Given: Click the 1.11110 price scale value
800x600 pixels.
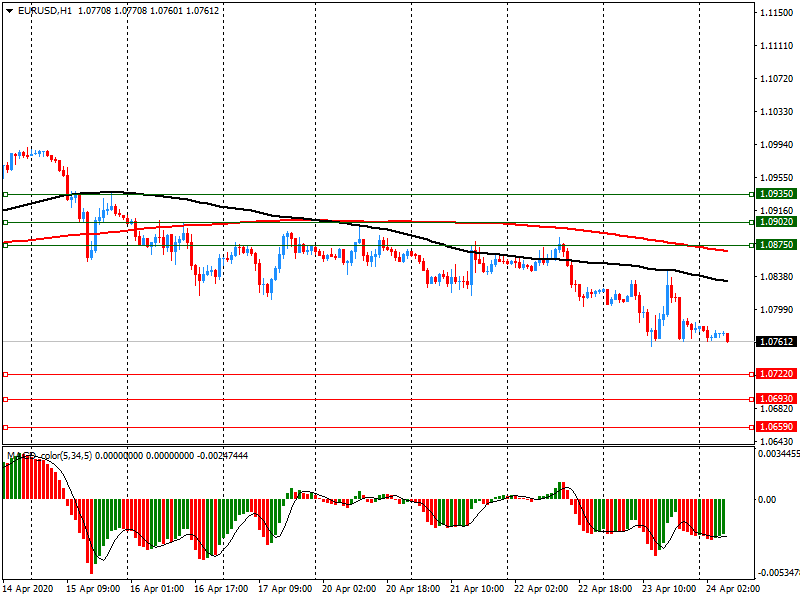Looking at the screenshot, I should (x=777, y=46).
